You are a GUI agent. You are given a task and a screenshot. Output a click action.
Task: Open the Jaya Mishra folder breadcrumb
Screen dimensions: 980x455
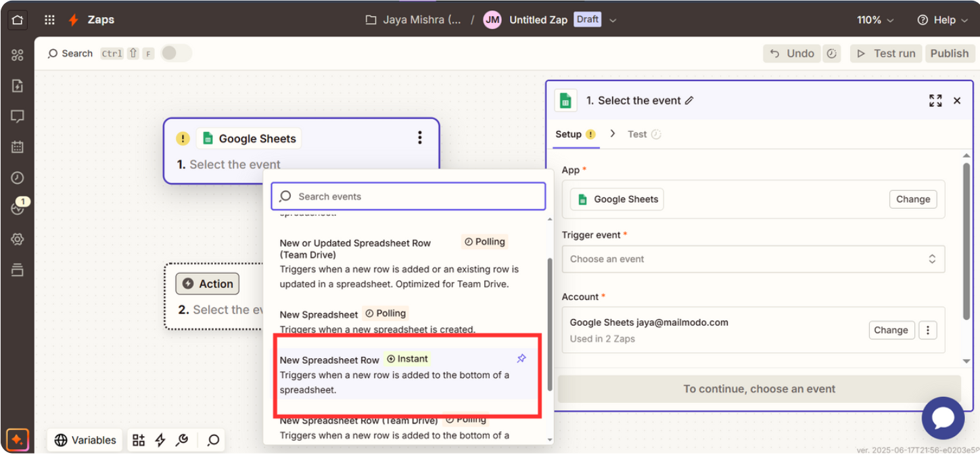tap(414, 20)
